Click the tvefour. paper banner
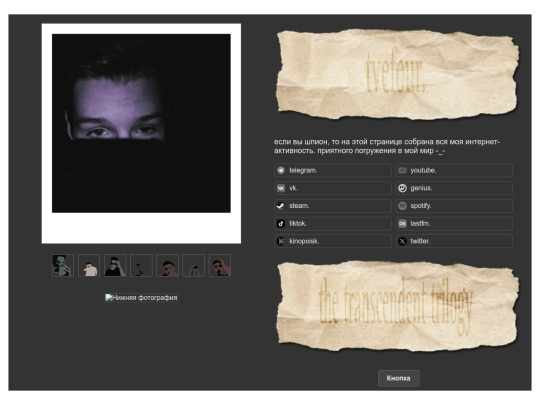The image size is (540, 405). (x=398, y=75)
